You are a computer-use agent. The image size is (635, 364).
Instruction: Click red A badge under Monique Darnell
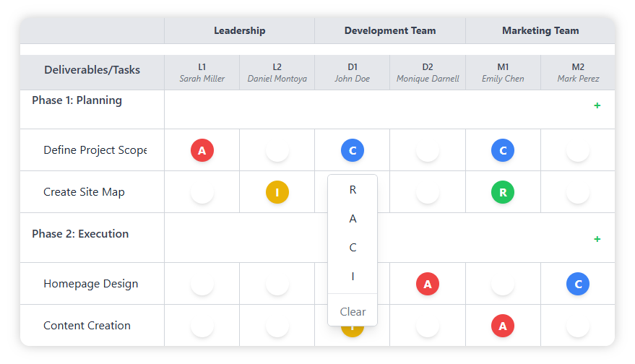click(x=428, y=285)
